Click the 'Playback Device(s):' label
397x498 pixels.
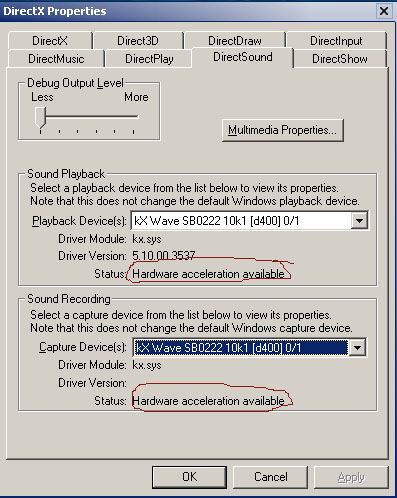coord(79,221)
